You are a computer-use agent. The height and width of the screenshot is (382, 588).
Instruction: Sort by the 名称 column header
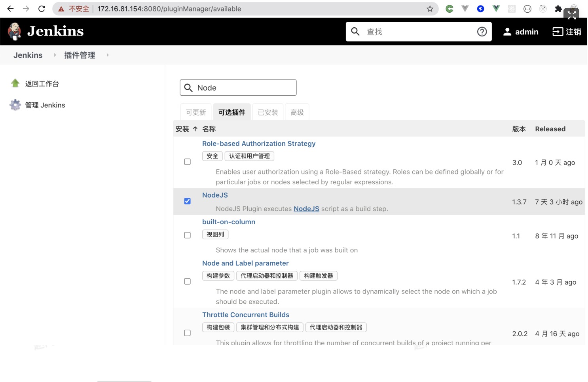[x=209, y=129]
